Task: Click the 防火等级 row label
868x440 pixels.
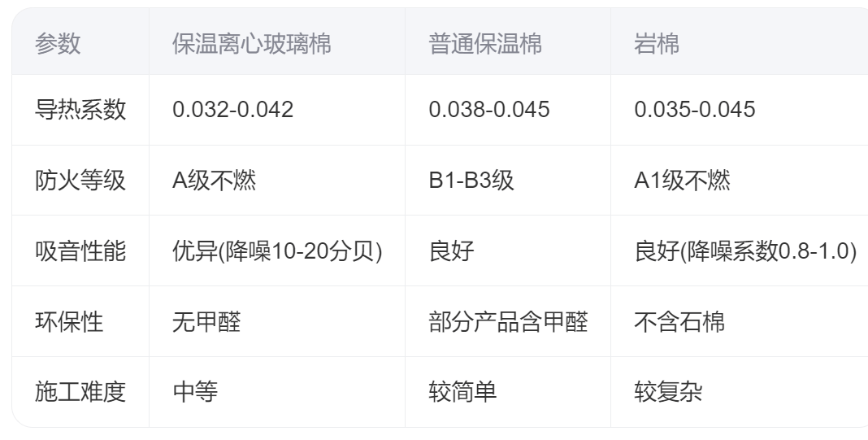Action: 80,181
